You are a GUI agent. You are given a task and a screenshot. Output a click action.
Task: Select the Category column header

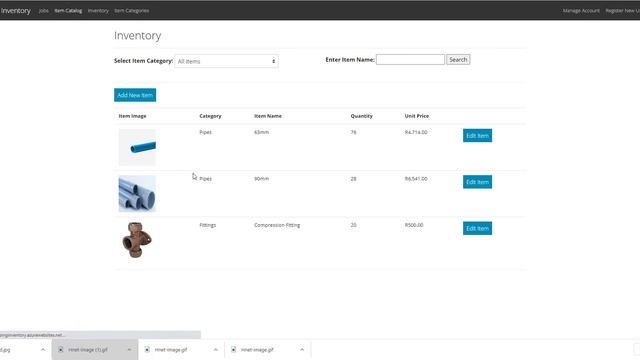click(x=210, y=116)
